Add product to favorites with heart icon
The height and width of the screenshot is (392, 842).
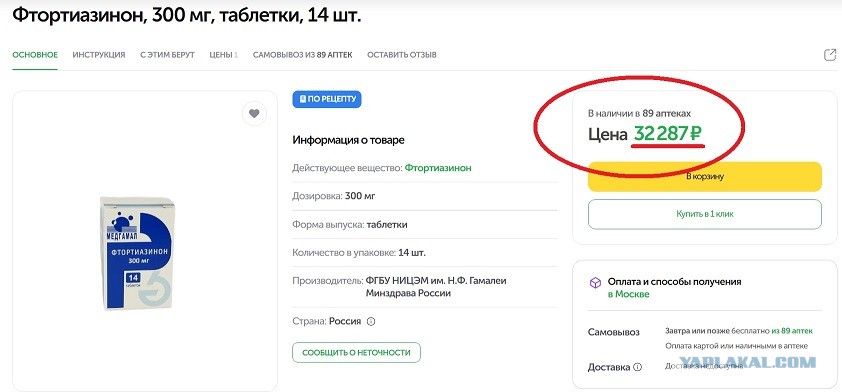click(x=254, y=114)
